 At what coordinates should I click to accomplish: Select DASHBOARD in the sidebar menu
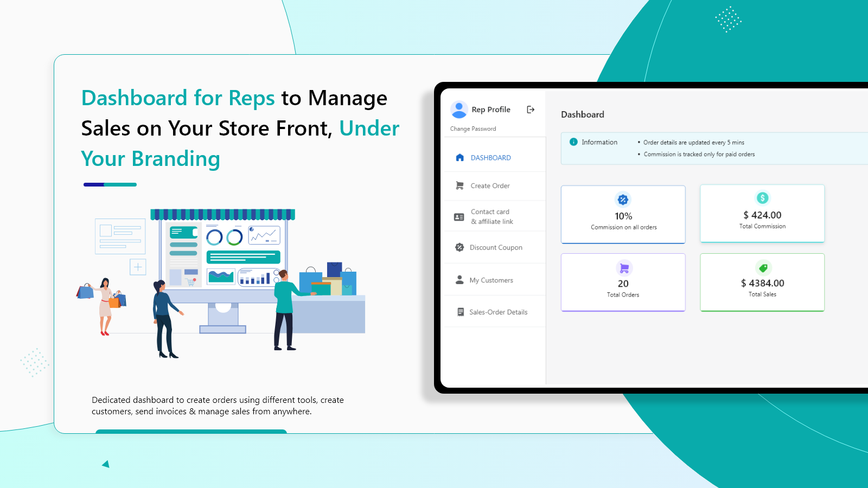point(490,158)
